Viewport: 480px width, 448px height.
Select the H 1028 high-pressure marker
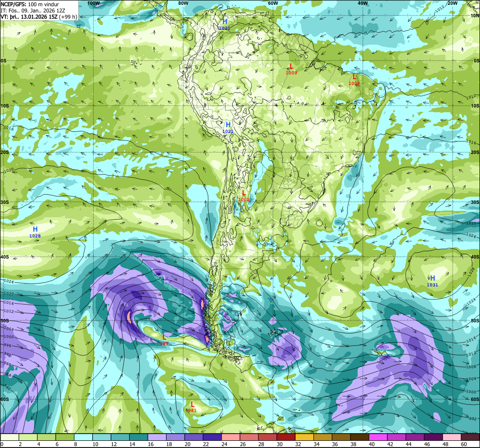pyautogui.click(x=35, y=232)
